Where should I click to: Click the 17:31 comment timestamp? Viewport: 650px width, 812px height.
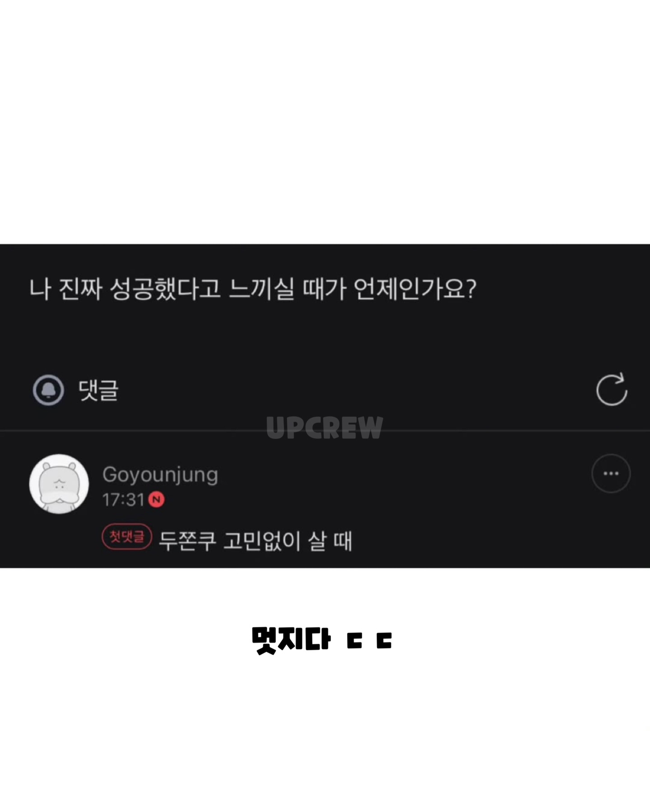click(123, 500)
